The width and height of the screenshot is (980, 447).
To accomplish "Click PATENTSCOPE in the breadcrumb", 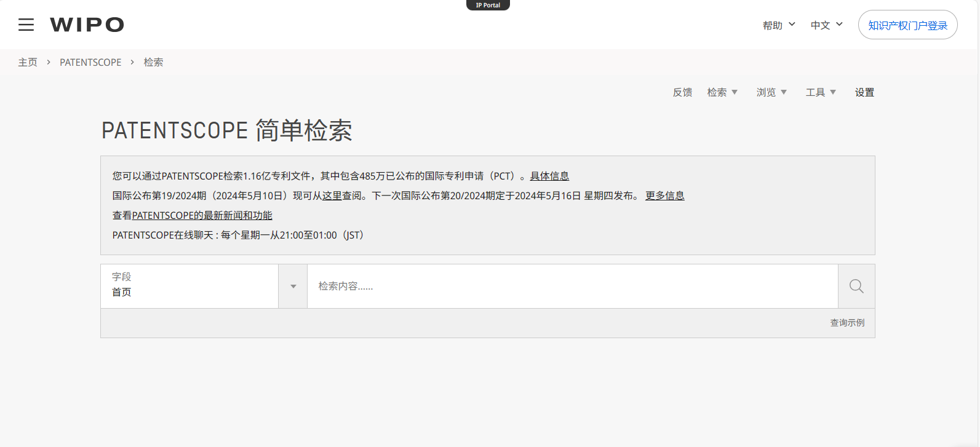I will point(90,62).
